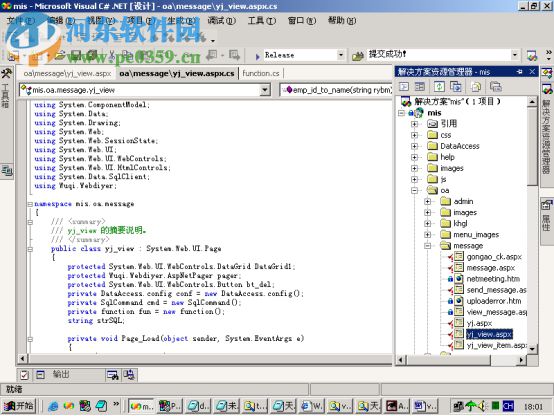
Task: Expand the DataAccess folder node
Action: coord(414,146)
